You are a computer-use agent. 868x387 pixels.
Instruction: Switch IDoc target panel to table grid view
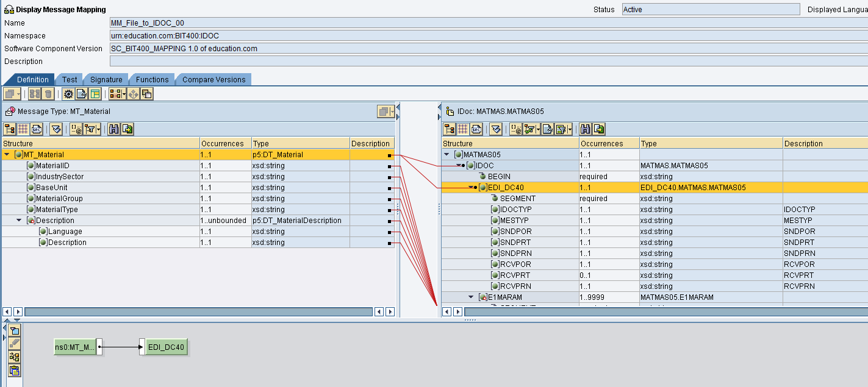coord(463,129)
